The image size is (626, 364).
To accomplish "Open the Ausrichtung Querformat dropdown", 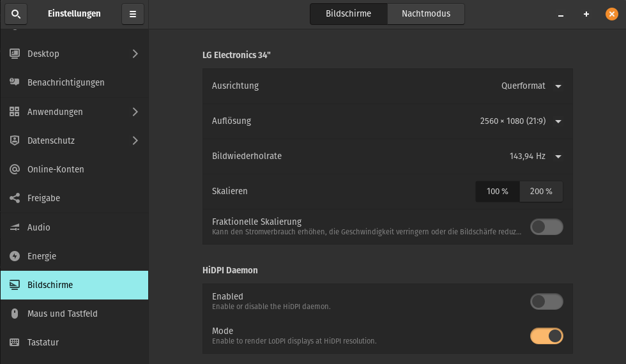I will 531,86.
